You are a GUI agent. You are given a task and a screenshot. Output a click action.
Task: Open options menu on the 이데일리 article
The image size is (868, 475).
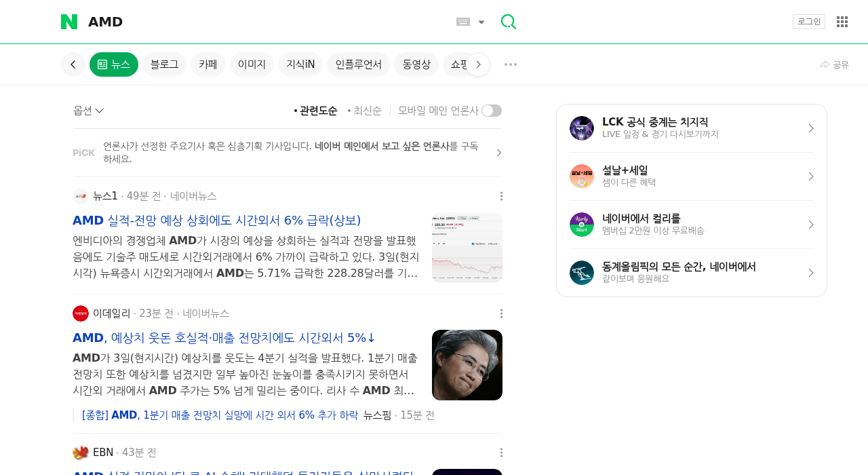pyautogui.click(x=500, y=313)
